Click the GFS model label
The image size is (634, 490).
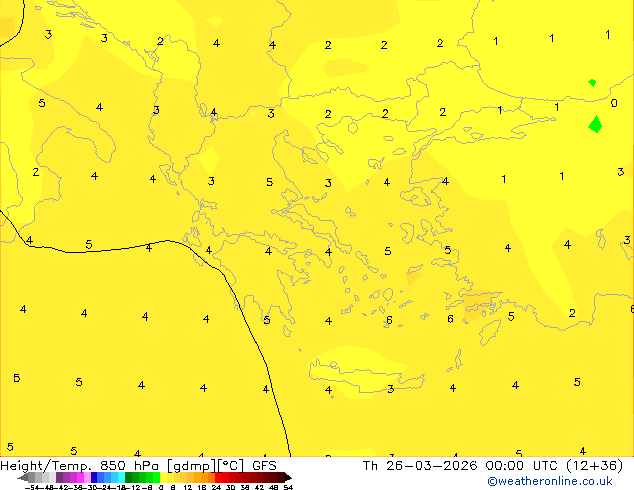(264, 466)
